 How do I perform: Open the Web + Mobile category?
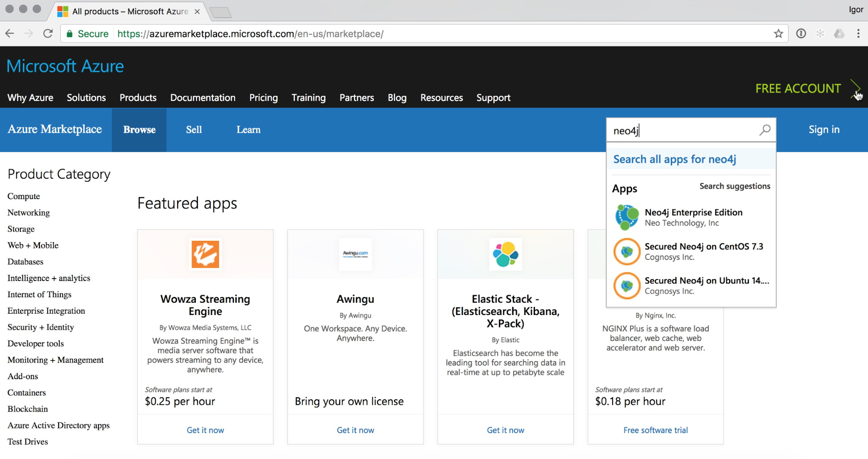pos(33,245)
